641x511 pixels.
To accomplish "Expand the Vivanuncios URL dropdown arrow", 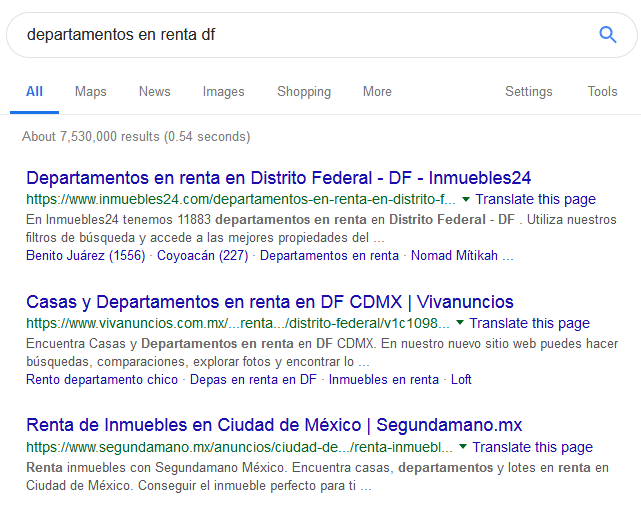I will click(x=460, y=324).
